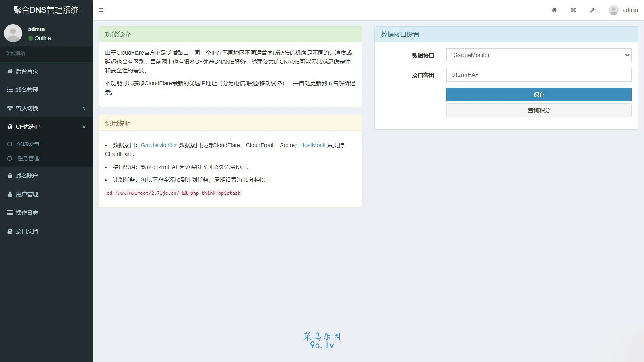
Task: Click the 查询积分 button
Action: pyautogui.click(x=539, y=110)
